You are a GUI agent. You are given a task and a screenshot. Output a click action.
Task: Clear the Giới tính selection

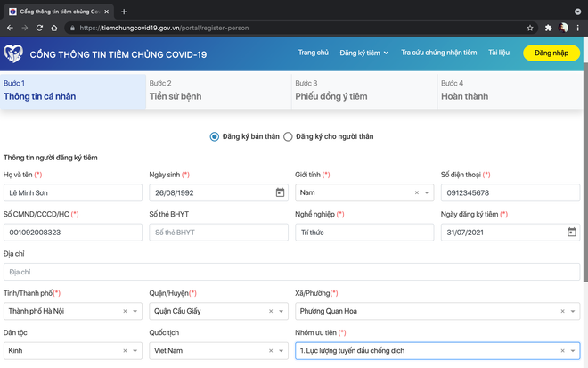coord(417,192)
